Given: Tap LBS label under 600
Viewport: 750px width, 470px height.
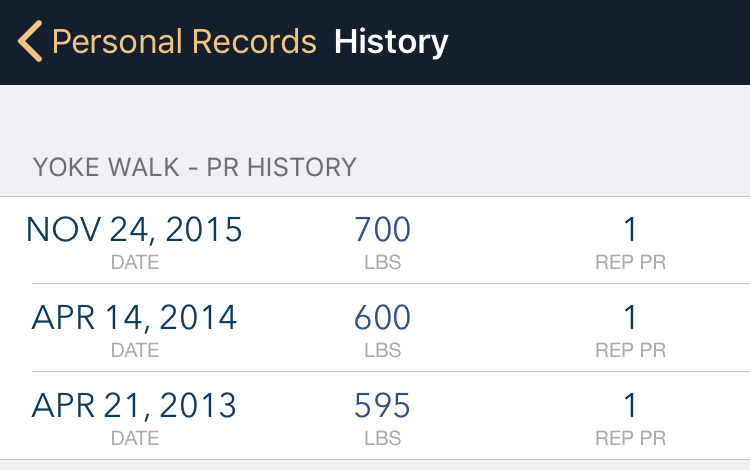Looking at the screenshot, I should click(383, 350).
